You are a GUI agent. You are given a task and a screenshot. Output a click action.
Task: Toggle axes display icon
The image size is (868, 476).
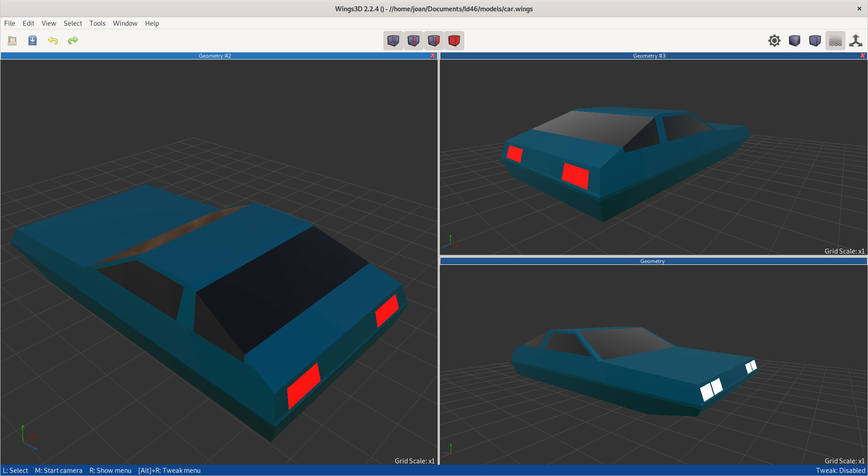(x=856, y=41)
